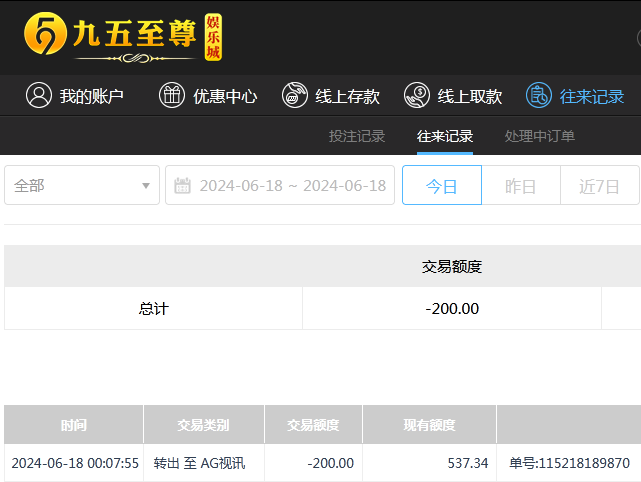Go to 线上取款 page
The image size is (641, 482).
pos(453,96)
